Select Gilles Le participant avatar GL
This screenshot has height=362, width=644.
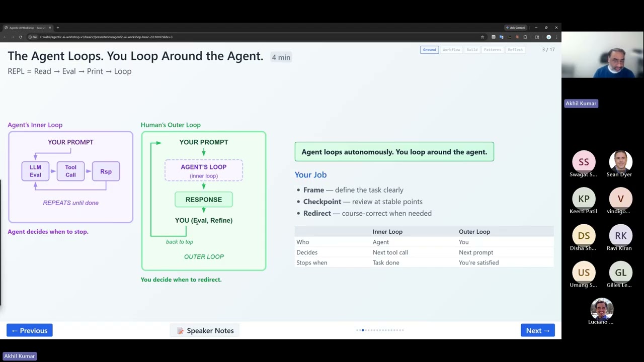(x=620, y=273)
